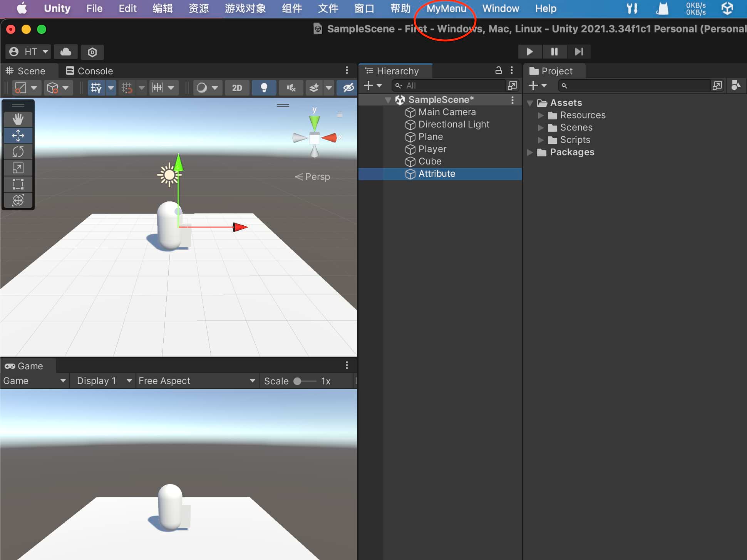Select the Scale tool

tap(18, 168)
